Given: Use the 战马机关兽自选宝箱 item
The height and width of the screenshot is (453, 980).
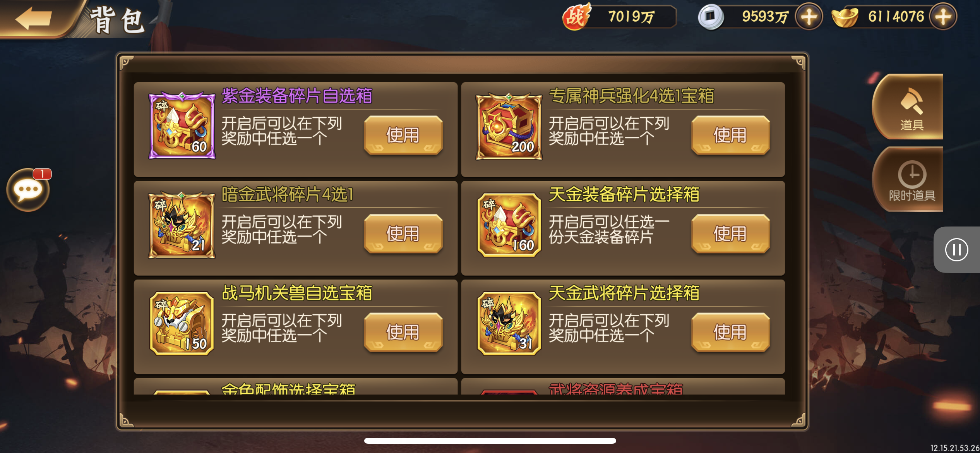Looking at the screenshot, I should tap(403, 332).
